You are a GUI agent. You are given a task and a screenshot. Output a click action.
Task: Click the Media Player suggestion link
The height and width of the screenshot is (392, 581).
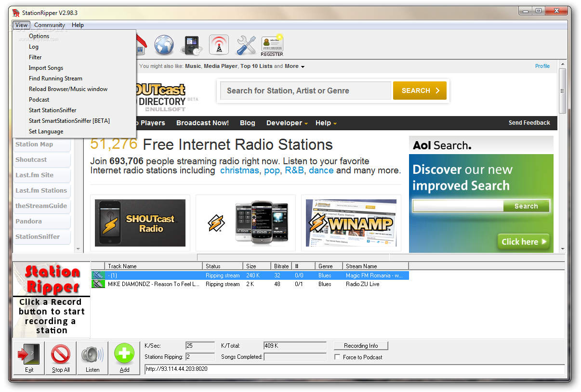221,66
